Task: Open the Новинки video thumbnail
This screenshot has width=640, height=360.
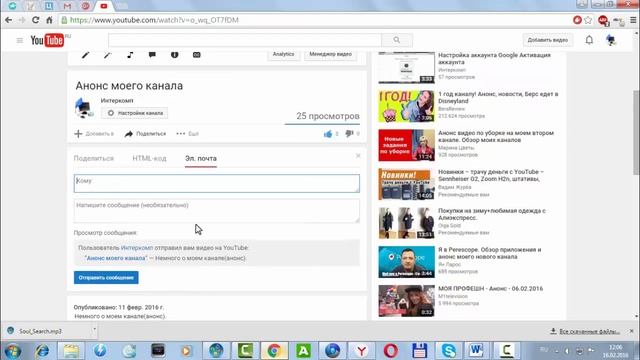Action: [x=406, y=184]
